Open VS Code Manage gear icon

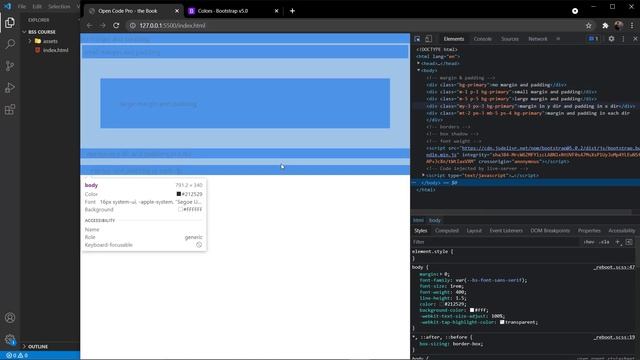tap(10, 339)
